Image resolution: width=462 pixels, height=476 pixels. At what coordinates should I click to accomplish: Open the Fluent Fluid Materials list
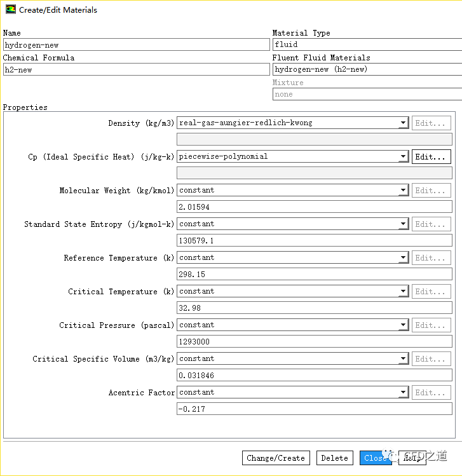click(x=367, y=70)
